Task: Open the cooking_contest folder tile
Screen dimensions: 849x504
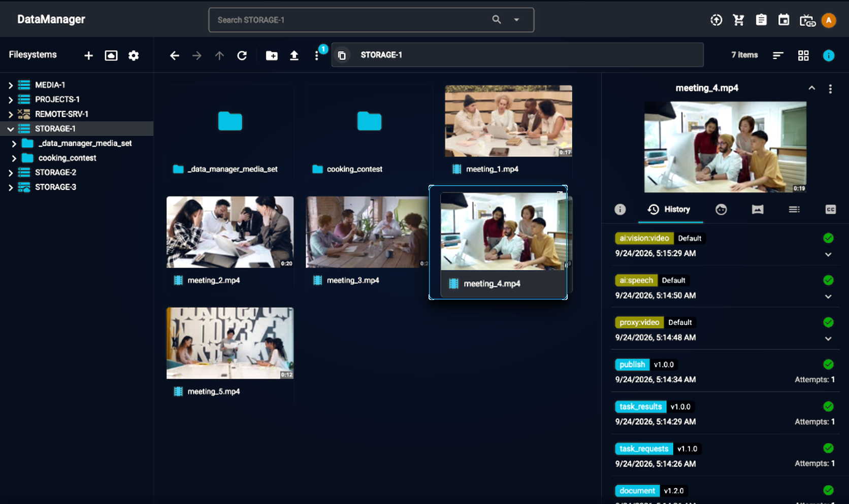Action: coord(369,121)
